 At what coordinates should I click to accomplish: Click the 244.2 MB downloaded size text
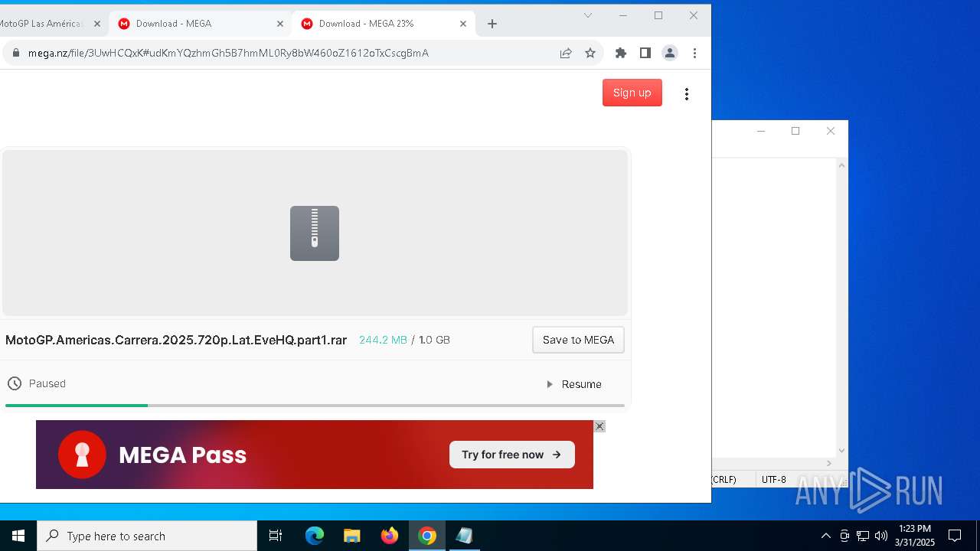383,340
